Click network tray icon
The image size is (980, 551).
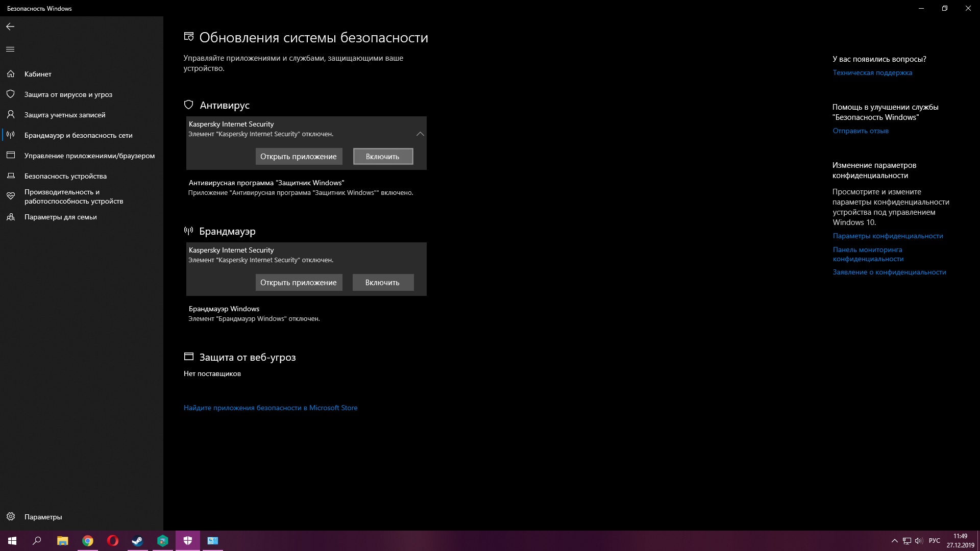pyautogui.click(x=907, y=541)
